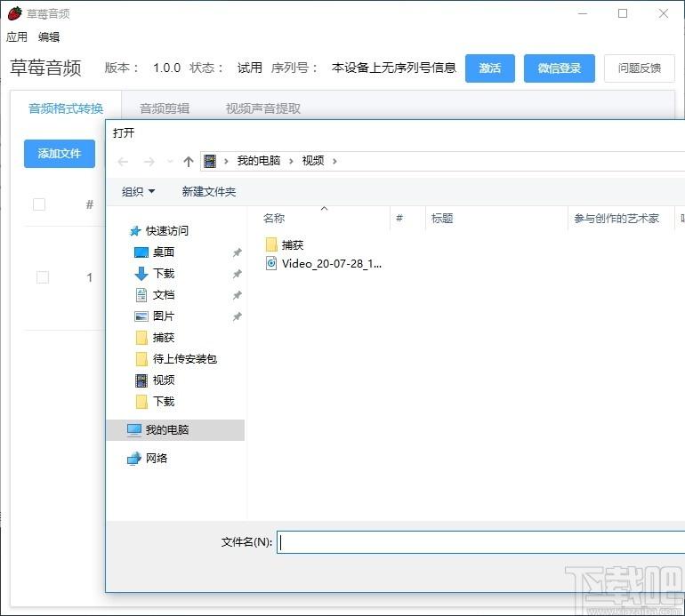Click the blue download arrow icon
685x616 pixels.
(x=141, y=274)
